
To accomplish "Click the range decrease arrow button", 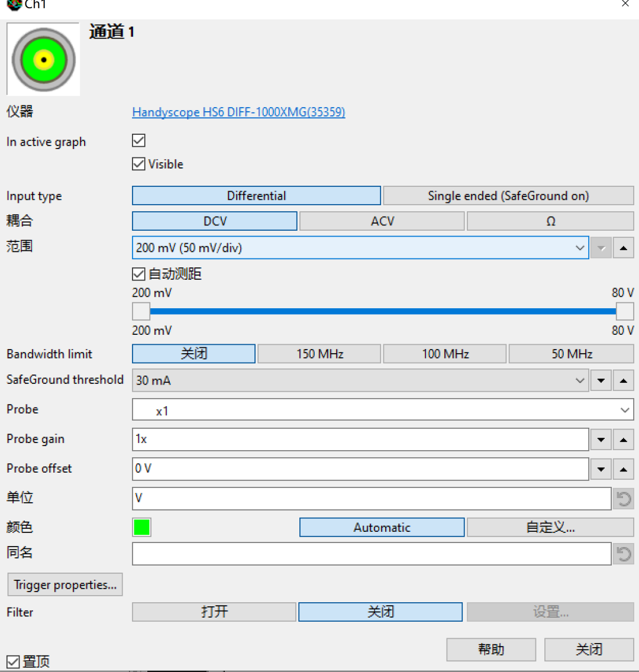I will click(601, 248).
